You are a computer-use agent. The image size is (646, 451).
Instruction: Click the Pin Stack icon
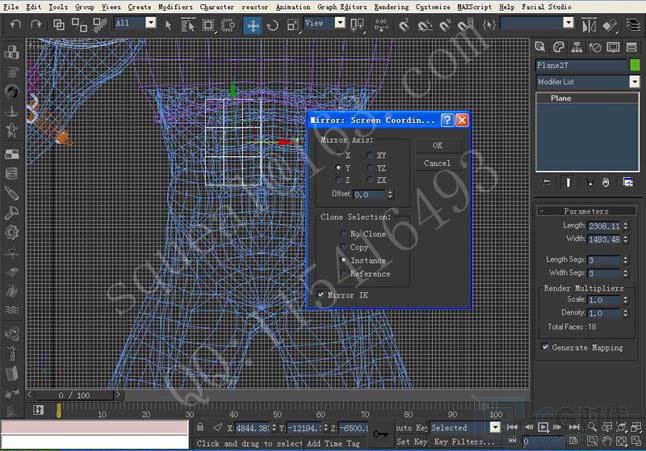pos(547,182)
